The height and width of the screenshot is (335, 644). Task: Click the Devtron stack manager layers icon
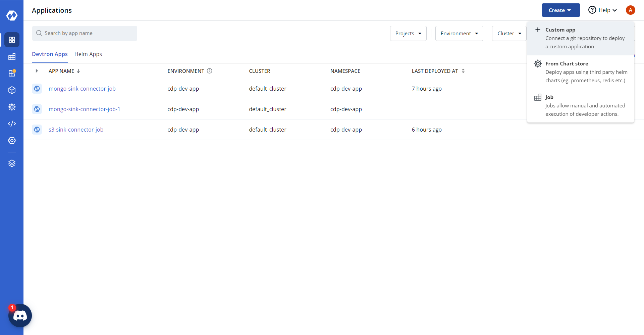pos(12,163)
